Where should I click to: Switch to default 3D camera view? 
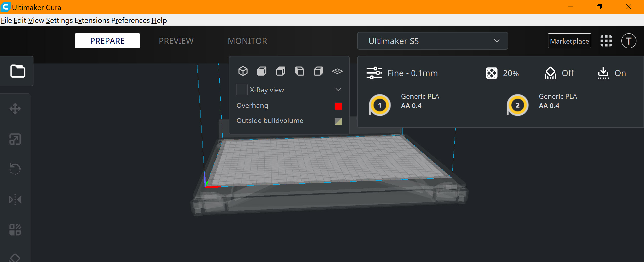click(x=243, y=71)
